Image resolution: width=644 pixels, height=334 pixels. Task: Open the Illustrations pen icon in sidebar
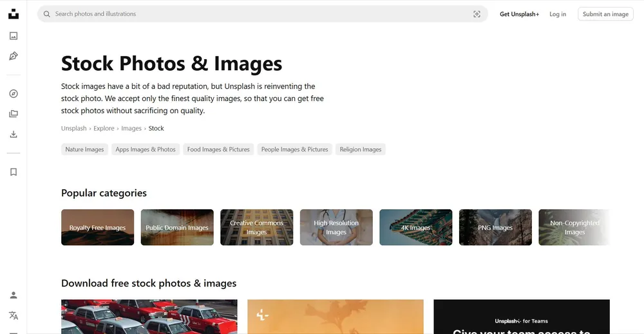tap(14, 56)
